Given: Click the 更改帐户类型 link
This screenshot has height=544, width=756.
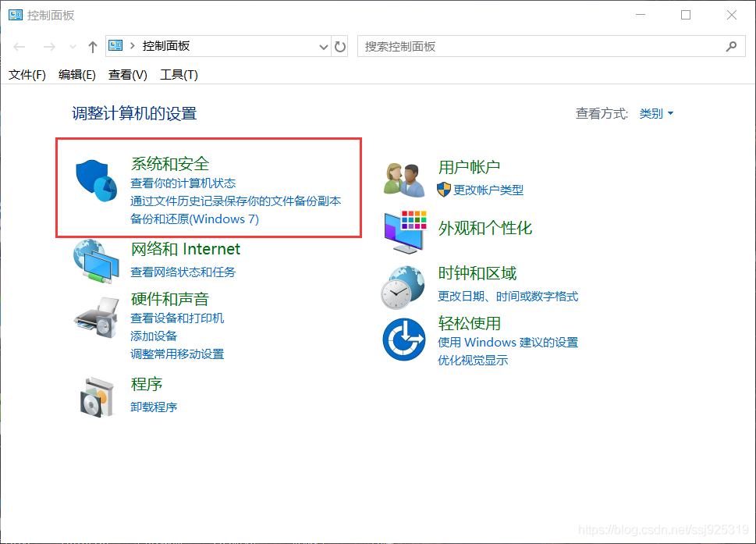Looking at the screenshot, I should click(x=488, y=190).
